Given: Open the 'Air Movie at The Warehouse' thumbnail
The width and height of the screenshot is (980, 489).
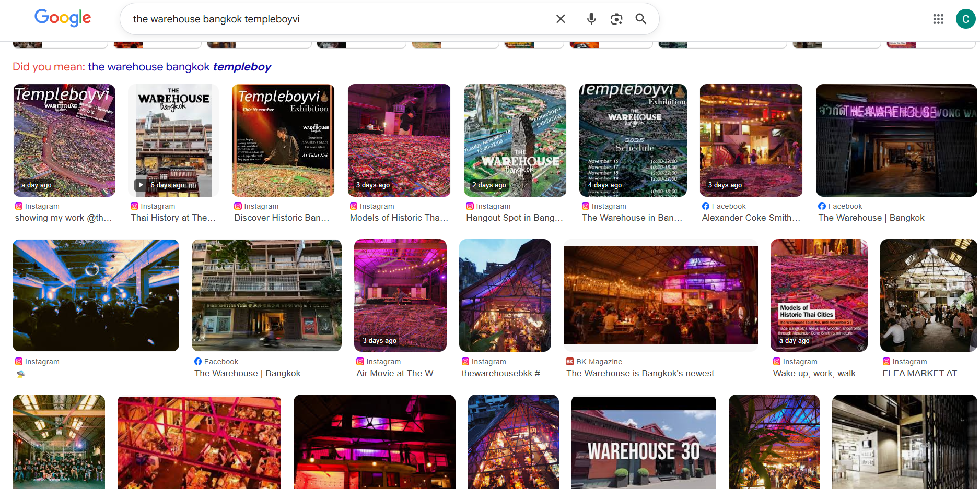Looking at the screenshot, I should click(x=400, y=295).
